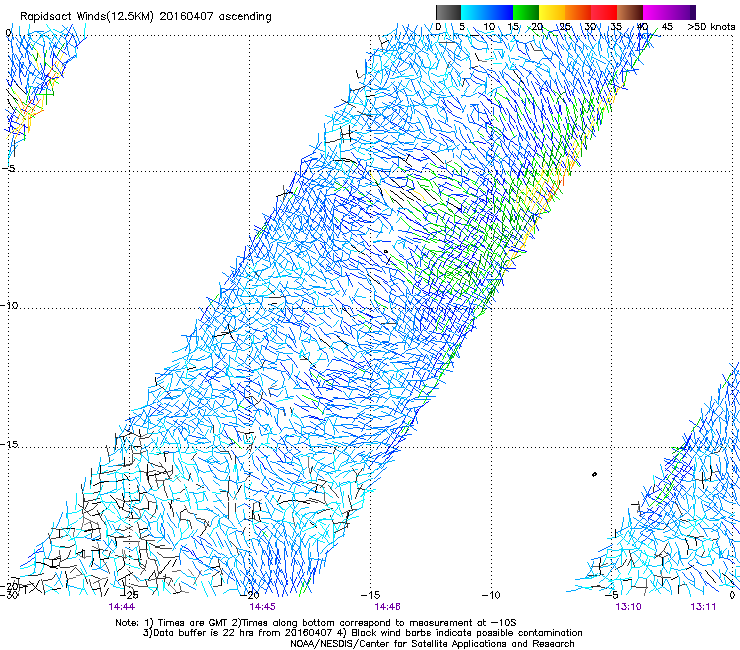The width and height of the screenshot is (740, 650).
Task: Click the -15 latitude axis label
Action: (x=9, y=445)
